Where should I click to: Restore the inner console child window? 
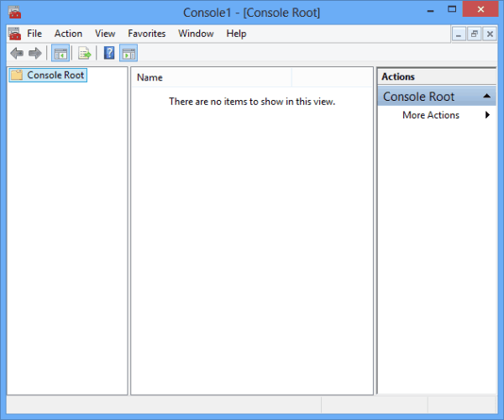pyautogui.click(x=474, y=34)
